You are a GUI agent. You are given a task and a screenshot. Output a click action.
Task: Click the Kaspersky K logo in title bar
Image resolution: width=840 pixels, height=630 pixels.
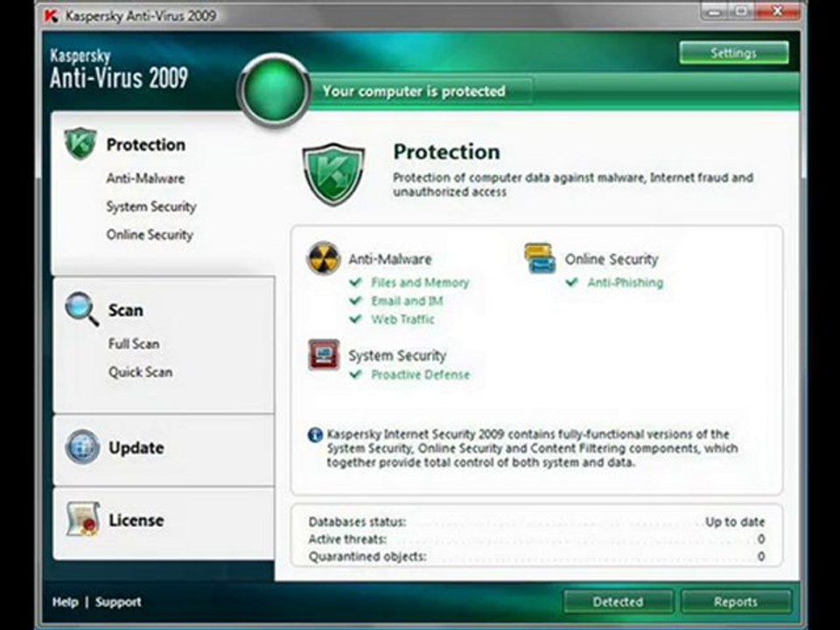tap(52, 16)
